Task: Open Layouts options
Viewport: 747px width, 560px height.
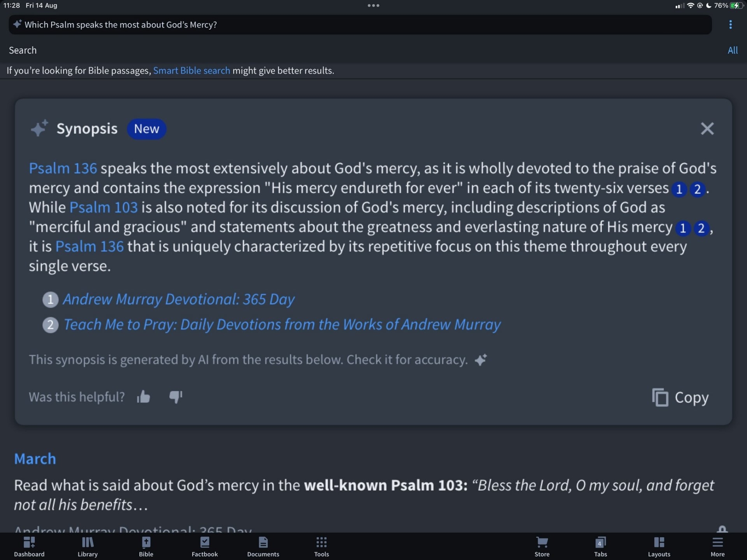Action: [659, 546]
